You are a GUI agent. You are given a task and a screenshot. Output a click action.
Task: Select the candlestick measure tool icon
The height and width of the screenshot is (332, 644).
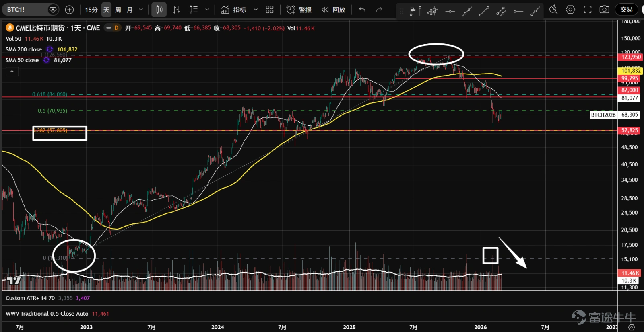[432, 11]
